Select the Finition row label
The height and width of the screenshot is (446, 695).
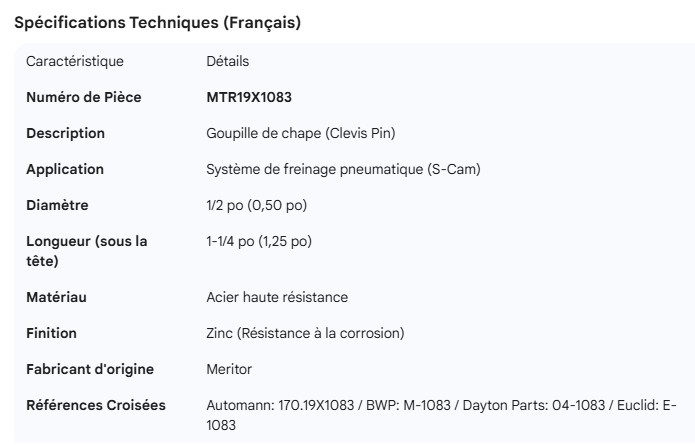[x=51, y=333]
